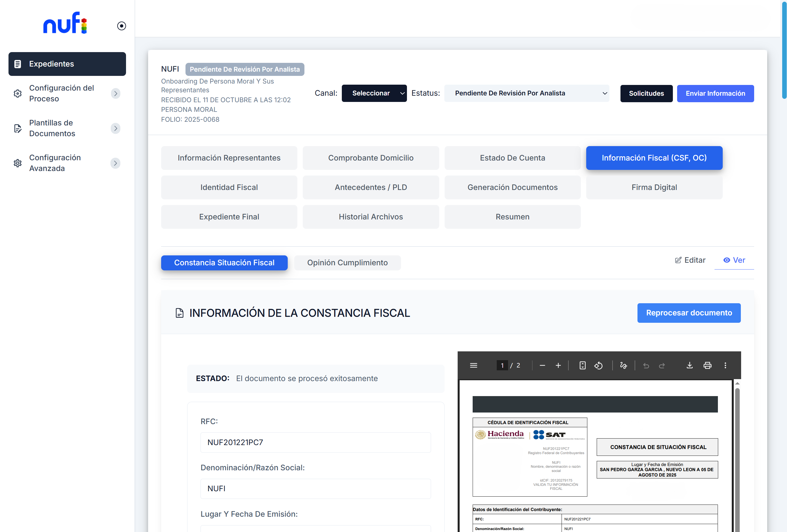Screen dimensions: 787x532
Task: Download the PDF document
Action: point(690,366)
